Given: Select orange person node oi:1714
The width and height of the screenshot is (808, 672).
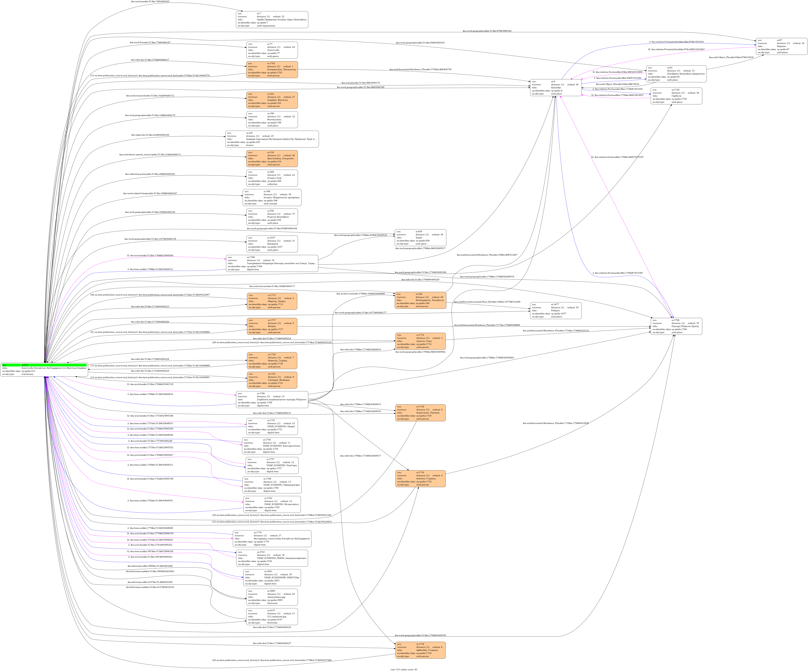Looking at the screenshot, I should [421, 341].
